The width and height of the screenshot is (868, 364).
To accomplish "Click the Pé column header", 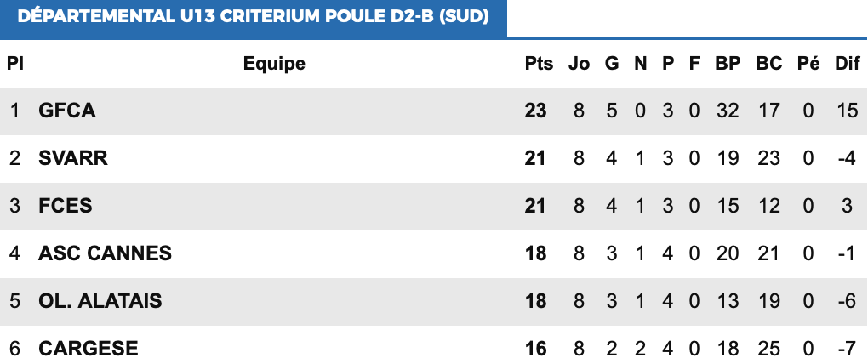I will 808,64.
